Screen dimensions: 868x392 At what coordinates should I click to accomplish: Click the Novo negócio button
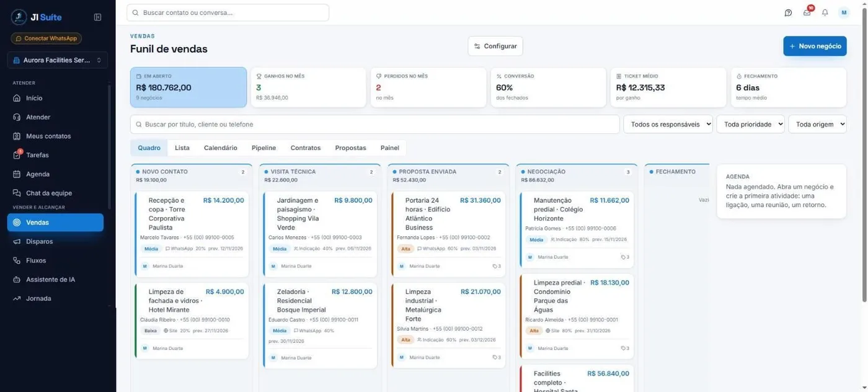click(x=815, y=46)
